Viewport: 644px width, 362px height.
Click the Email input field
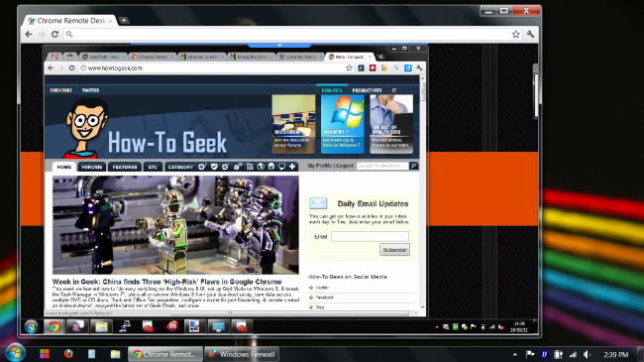click(370, 236)
